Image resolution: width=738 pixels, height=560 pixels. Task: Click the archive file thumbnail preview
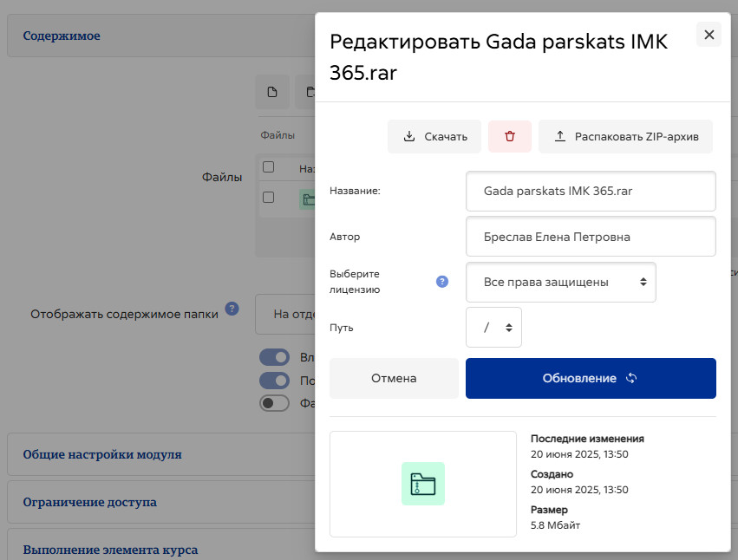[x=422, y=484]
